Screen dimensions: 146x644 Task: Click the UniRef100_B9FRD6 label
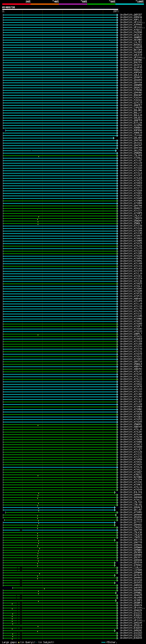(131, 130)
